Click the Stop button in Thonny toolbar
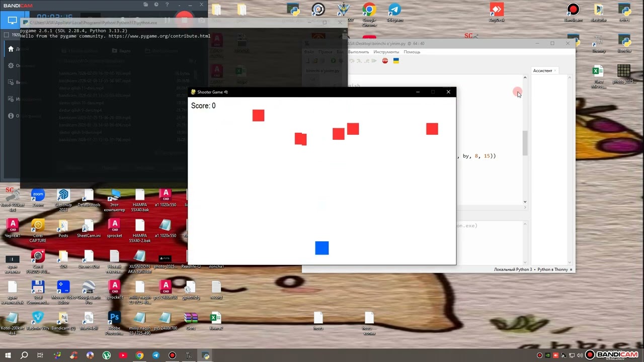The height and width of the screenshot is (362, 644). [385, 61]
